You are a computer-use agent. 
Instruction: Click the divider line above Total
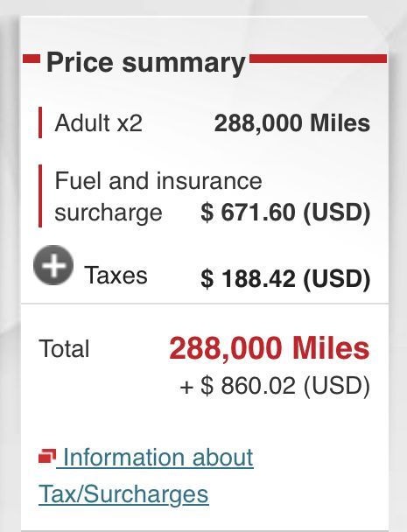pyautogui.click(x=205, y=304)
